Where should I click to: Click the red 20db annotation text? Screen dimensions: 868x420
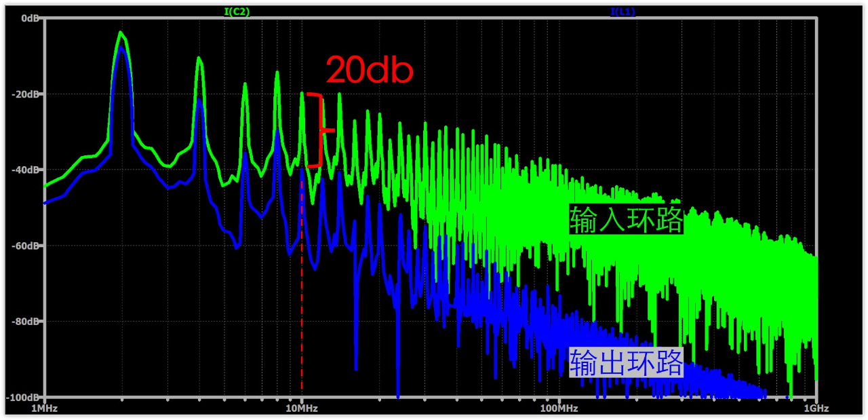pyautogui.click(x=370, y=69)
